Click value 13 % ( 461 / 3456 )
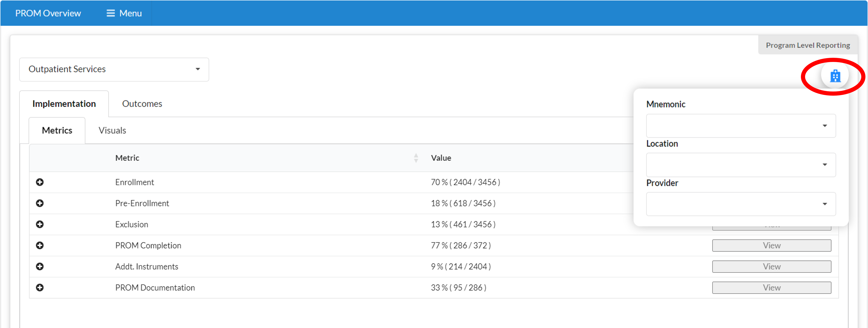Viewport: 868px width, 328px height. click(463, 224)
